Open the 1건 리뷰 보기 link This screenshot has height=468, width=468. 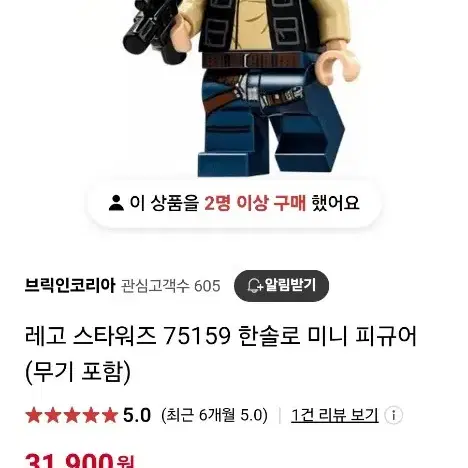point(335,415)
